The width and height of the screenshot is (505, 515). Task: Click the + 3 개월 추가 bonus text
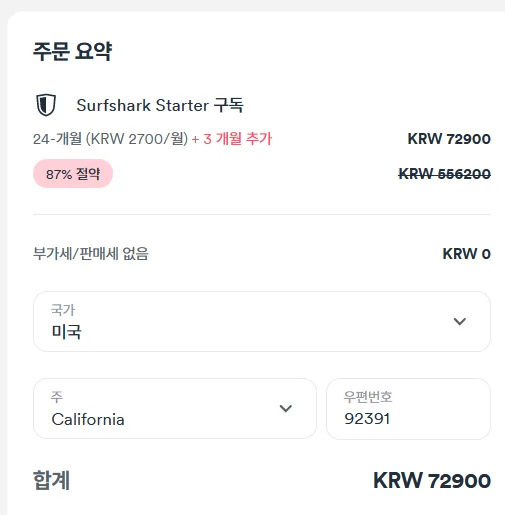pos(232,139)
